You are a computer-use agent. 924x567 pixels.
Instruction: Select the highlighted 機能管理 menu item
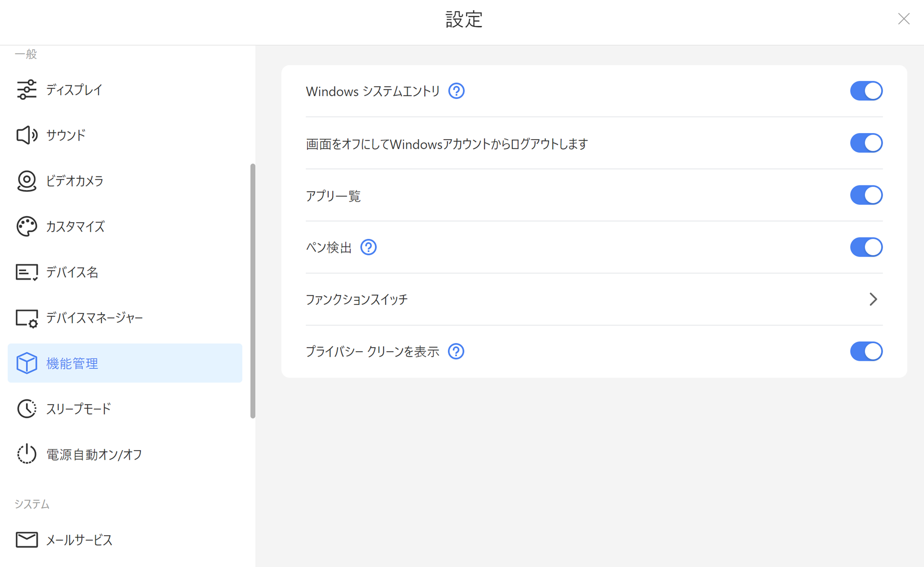(125, 363)
